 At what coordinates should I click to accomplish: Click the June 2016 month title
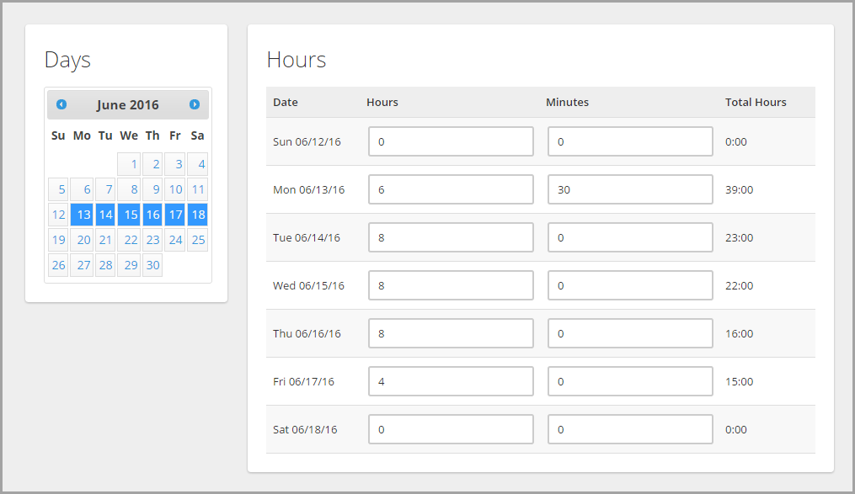[x=128, y=105]
